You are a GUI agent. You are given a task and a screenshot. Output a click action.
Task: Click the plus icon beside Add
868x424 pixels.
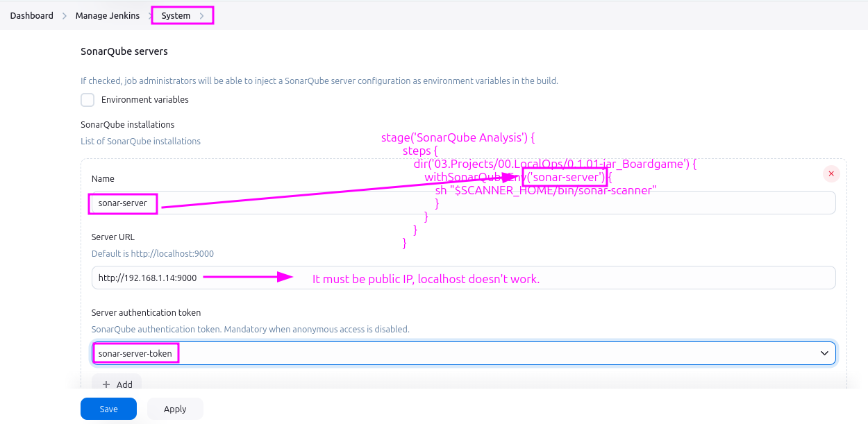point(106,384)
